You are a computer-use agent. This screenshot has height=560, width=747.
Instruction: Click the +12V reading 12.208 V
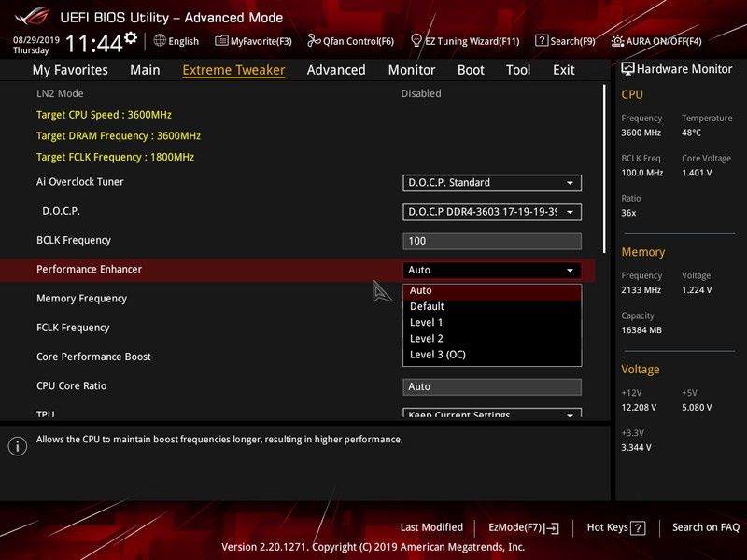click(x=639, y=408)
